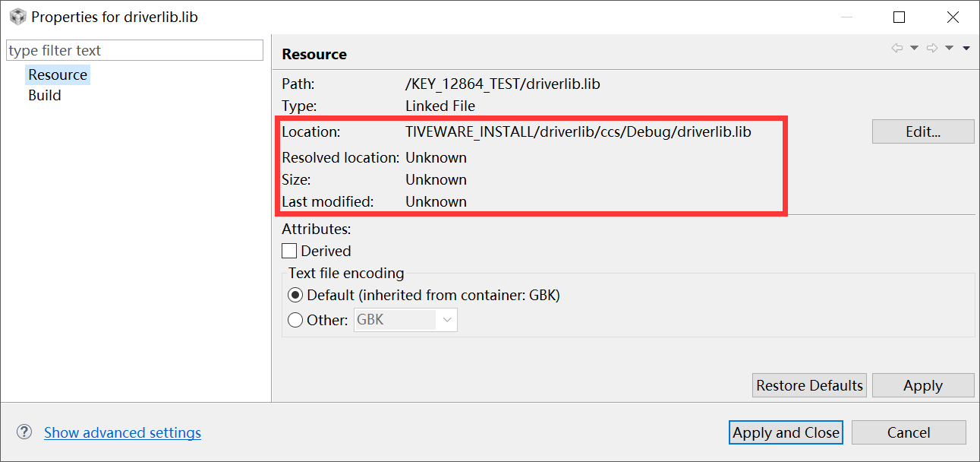Open Show advanced settings link
980x462 pixels.
pos(122,432)
